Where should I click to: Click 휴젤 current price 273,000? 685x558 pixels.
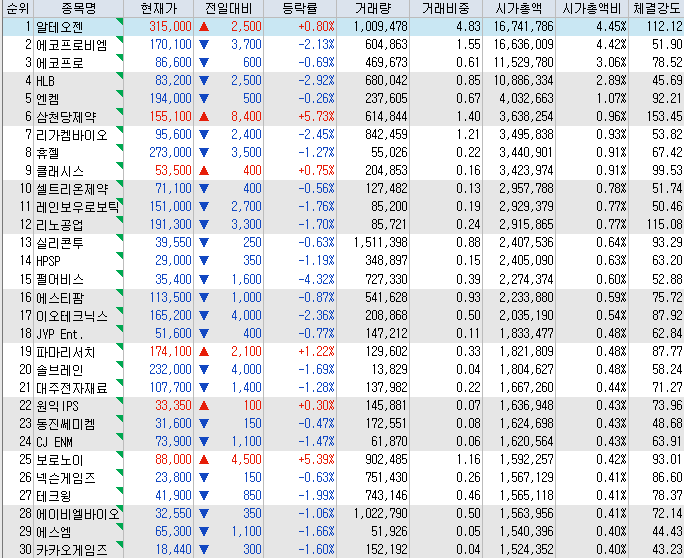coord(170,152)
